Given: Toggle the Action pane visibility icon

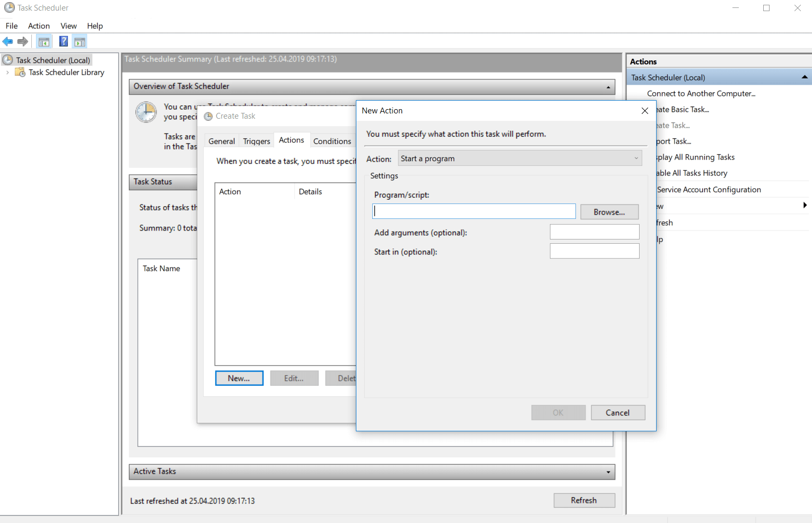Looking at the screenshot, I should [x=80, y=41].
